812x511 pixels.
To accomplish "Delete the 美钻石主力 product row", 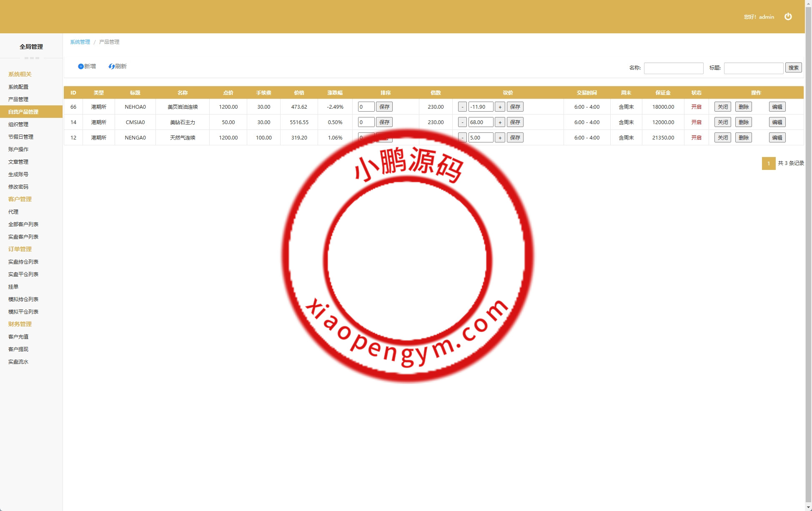I will 743,122.
